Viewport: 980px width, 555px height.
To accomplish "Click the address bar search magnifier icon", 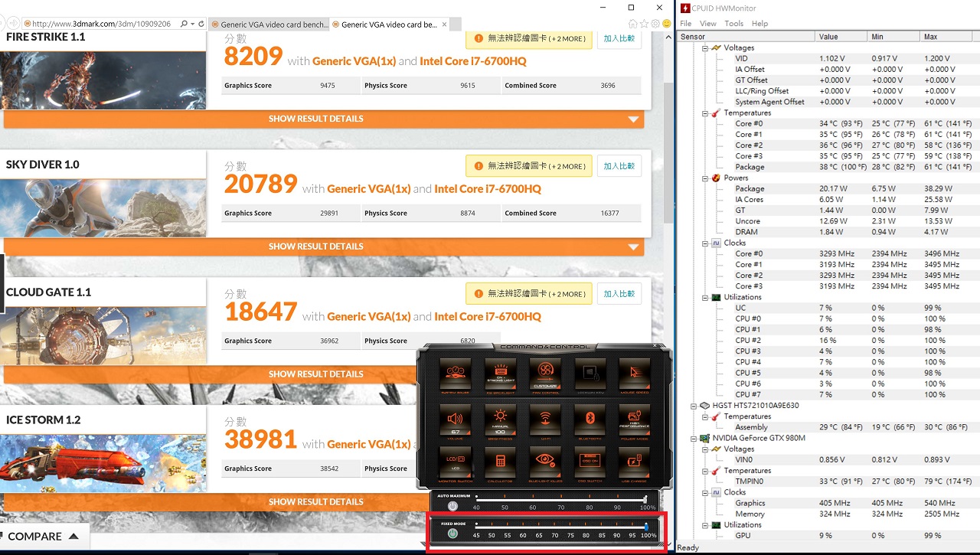I will click(184, 24).
